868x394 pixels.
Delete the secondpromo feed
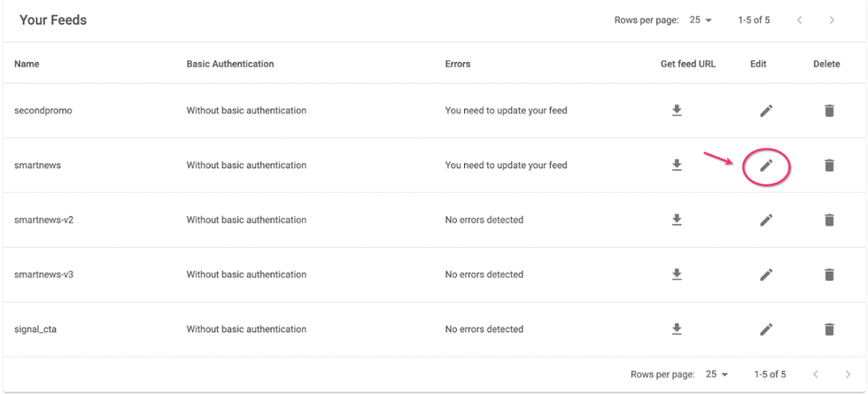point(829,111)
